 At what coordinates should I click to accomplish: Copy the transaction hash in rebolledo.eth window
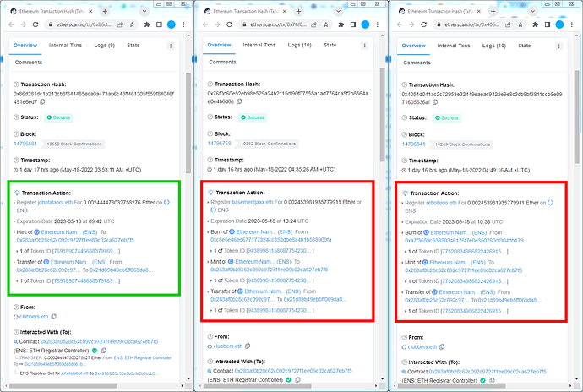pyautogui.click(x=435, y=102)
